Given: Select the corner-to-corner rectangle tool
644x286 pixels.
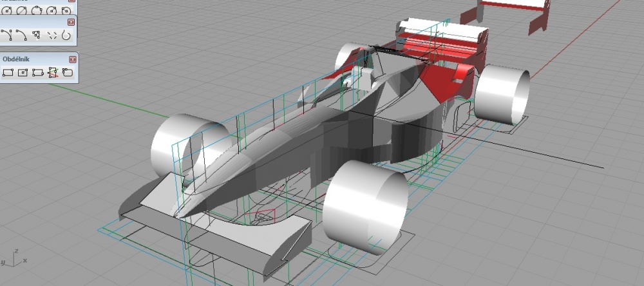Looking at the screenshot, I should [x=7, y=73].
